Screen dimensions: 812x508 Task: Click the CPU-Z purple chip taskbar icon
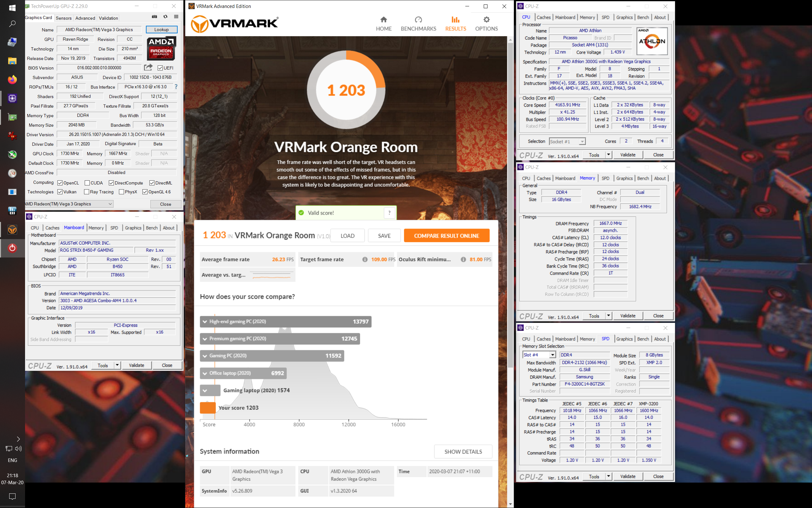tap(12, 98)
